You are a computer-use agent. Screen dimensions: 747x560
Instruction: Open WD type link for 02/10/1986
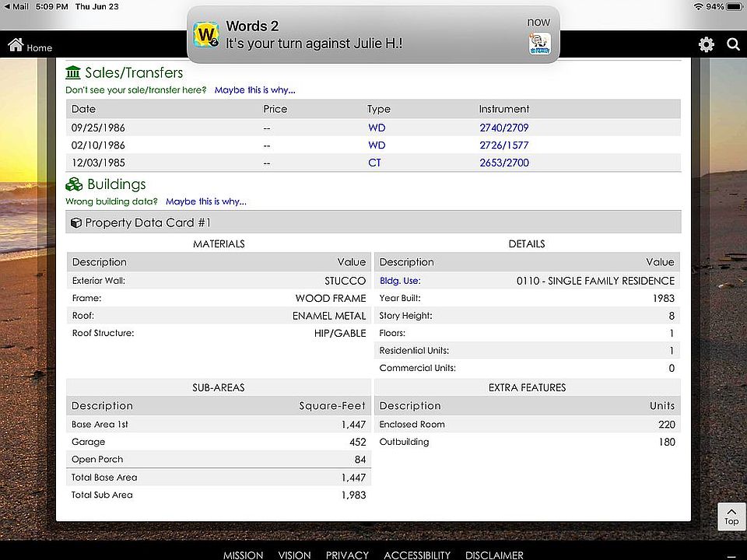click(377, 145)
